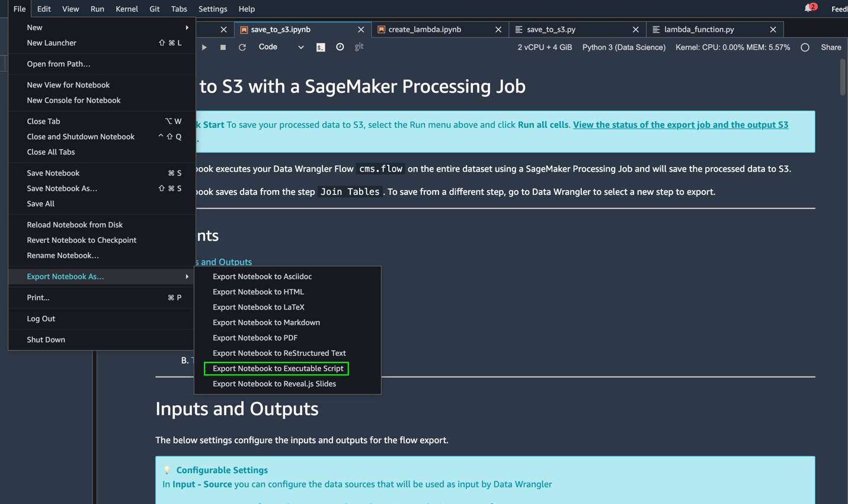This screenshot has height=504, width=848.
Task: Switch to the lambda_function.py tab
Action: [699, 30]
